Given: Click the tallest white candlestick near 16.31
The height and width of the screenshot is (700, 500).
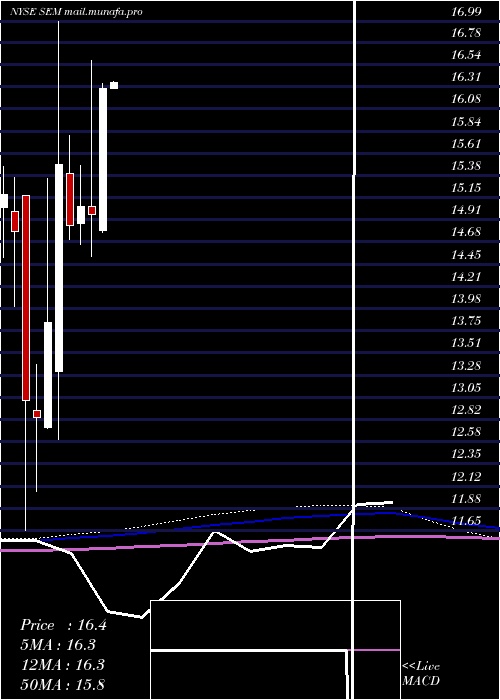Looking at the screenshot, I should coord(103,159).
